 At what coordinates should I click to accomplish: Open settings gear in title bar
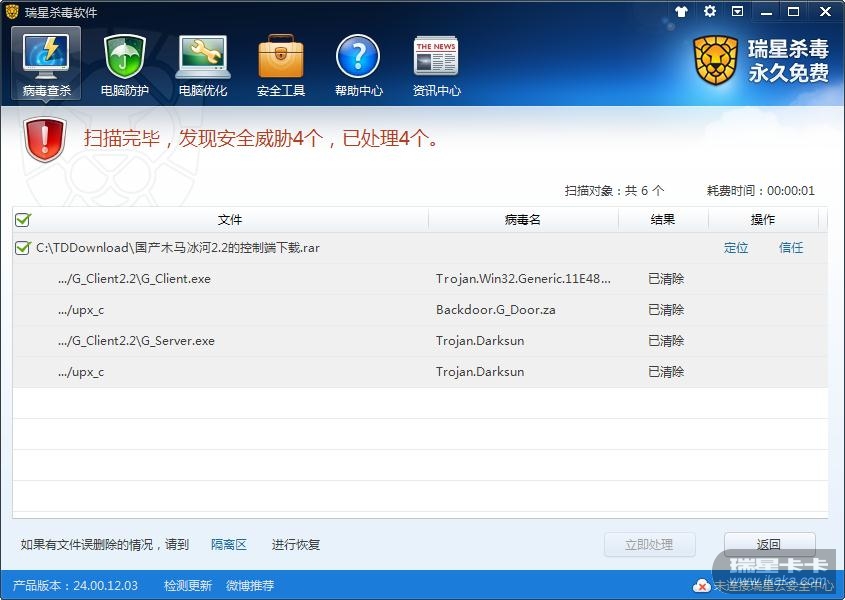pyautogui.click(x=710, y=11)
